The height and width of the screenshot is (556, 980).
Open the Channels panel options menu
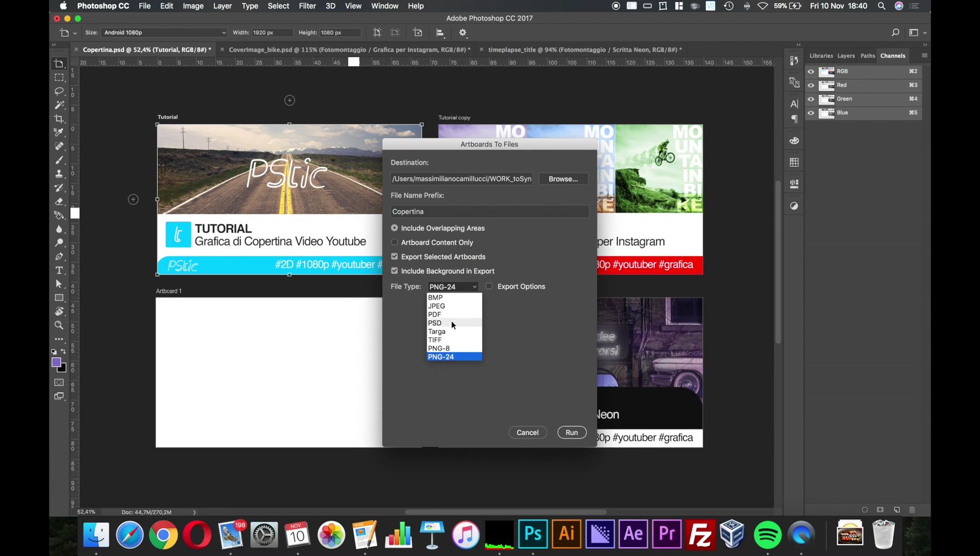(924, 56)
